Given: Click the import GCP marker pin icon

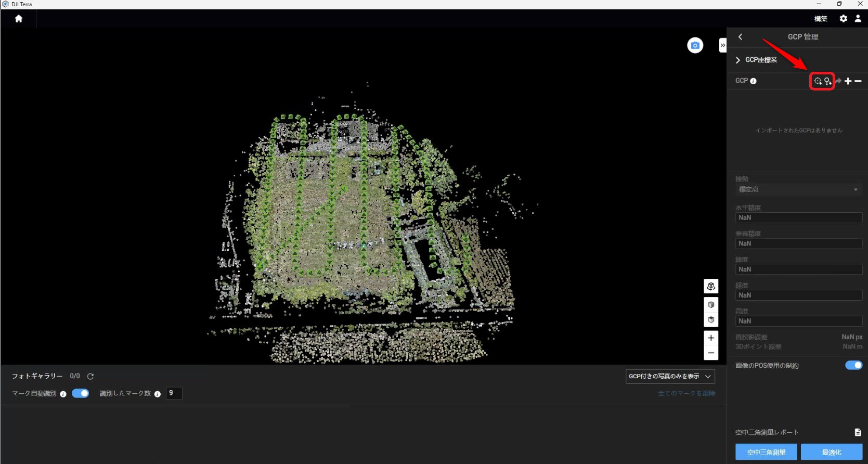Looking at the screenshot, I should click(x=827, y=81).
